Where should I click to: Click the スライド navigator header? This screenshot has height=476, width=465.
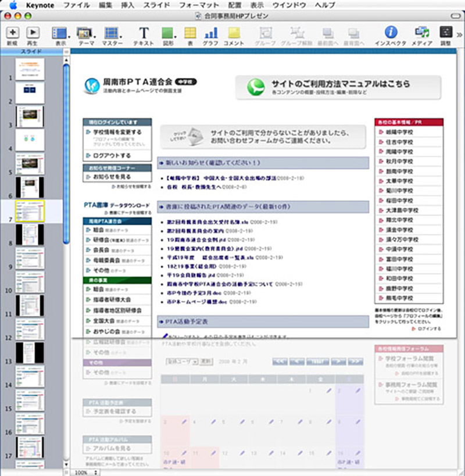(x=31, y=52)
